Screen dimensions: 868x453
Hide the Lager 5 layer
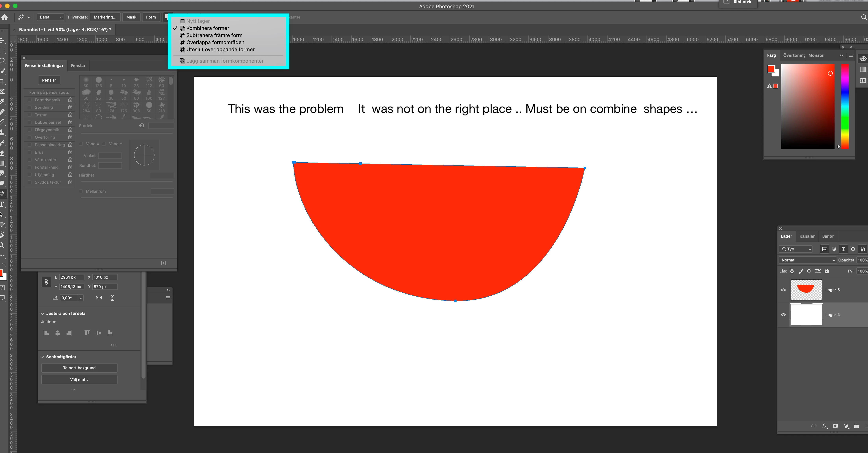pyautogui.click(x=783, y=290)
